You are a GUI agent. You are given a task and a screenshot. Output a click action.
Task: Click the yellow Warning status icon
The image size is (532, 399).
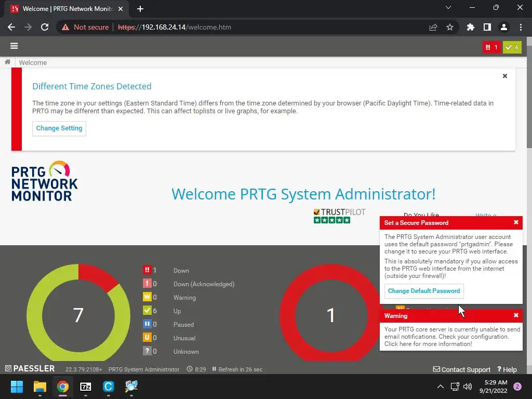147,297
